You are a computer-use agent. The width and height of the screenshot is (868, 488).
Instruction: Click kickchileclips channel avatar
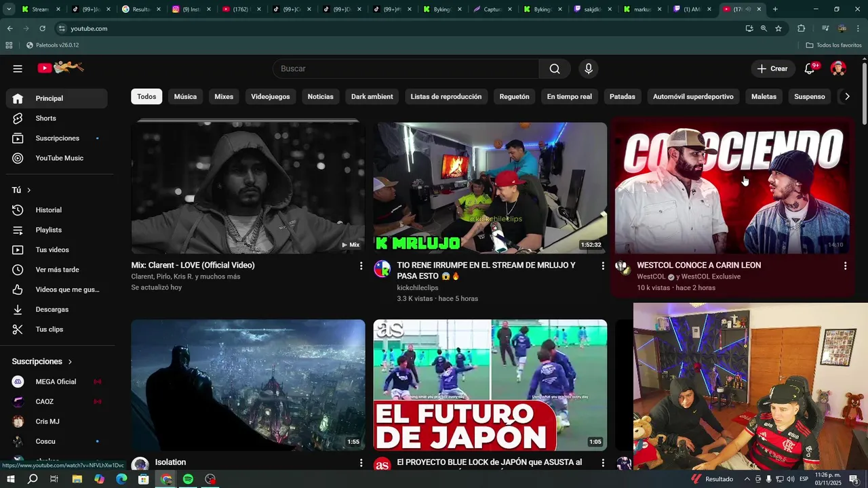382,269
